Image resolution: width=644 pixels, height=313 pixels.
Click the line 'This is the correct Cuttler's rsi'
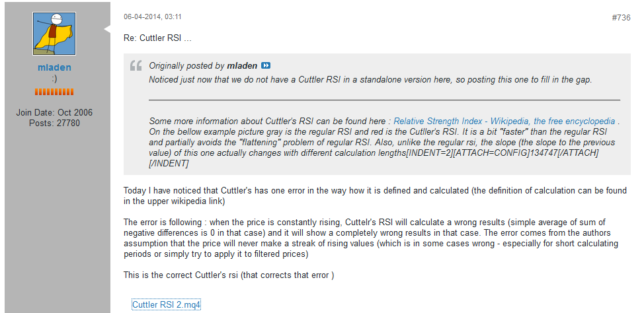[229, 275]
